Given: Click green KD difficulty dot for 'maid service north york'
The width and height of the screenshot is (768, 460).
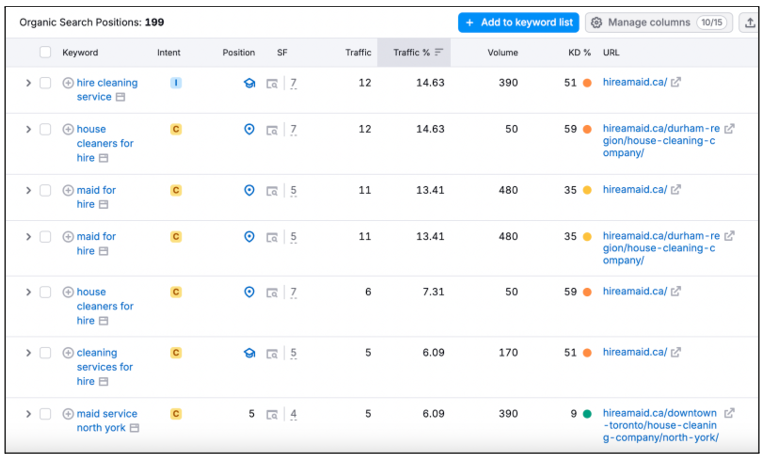Looking at the screenshot, I should (x=587, y=414).
